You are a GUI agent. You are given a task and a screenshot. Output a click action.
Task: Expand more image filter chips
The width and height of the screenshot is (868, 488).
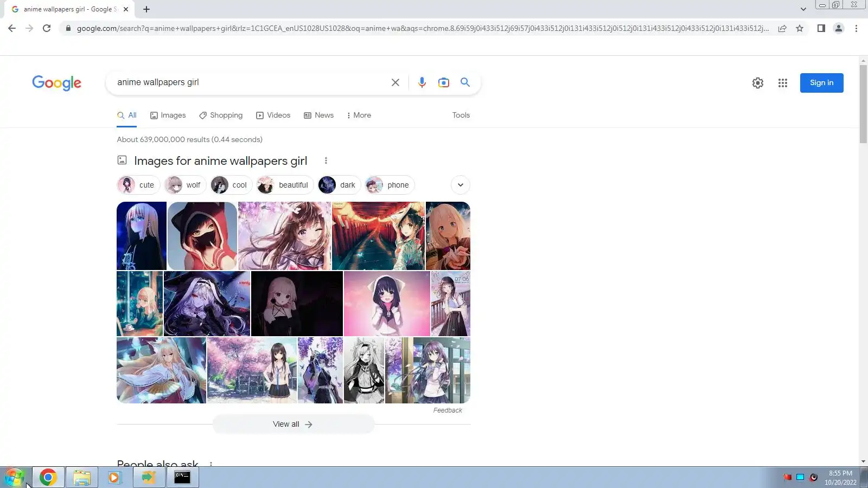461,185
